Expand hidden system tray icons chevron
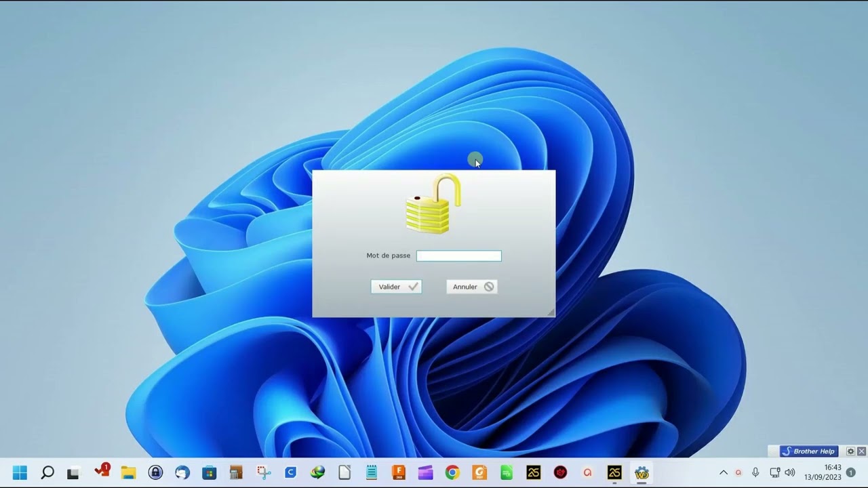 tap(723, 472)
